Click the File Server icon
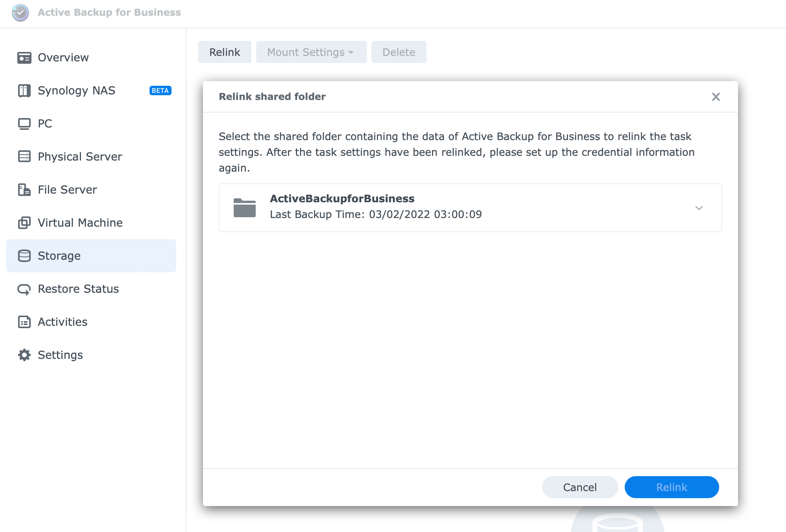The height and width of the screenshot is (532, 786). coord(24,190)
